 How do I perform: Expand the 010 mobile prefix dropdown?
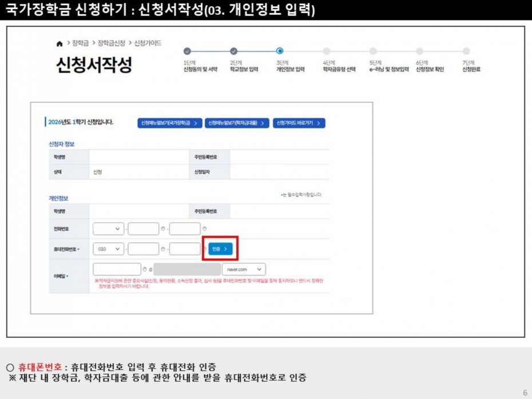click(x=108, y=249)
